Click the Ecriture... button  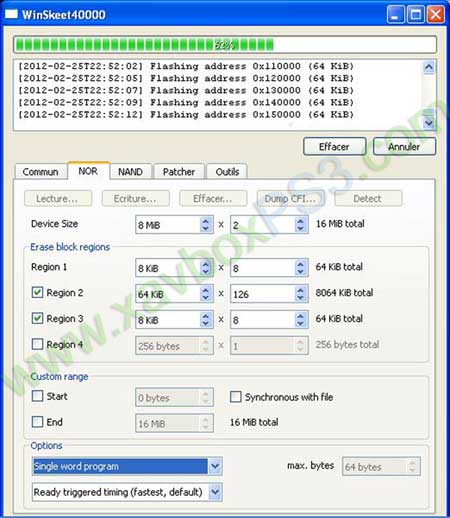coord(135,199)
